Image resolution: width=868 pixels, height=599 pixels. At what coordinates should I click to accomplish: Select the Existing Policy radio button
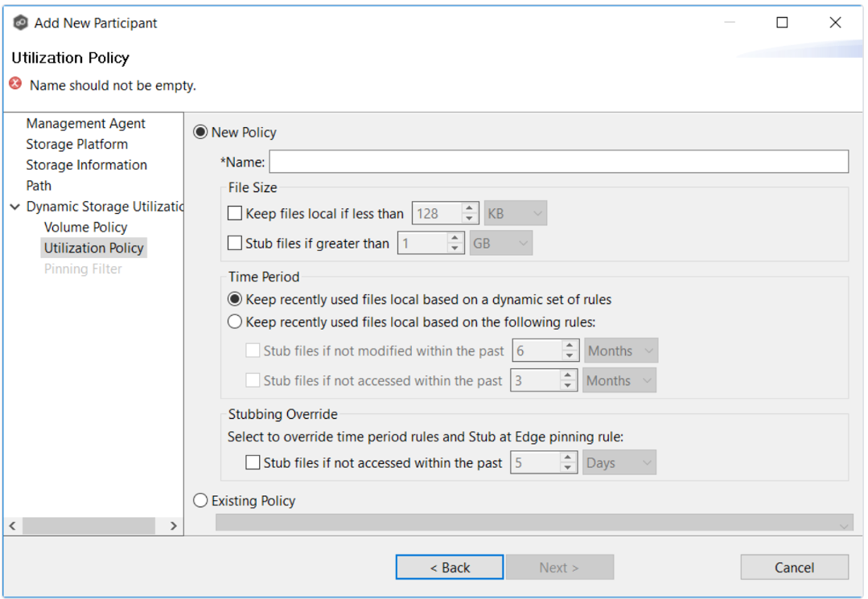[x=199, y=500]
